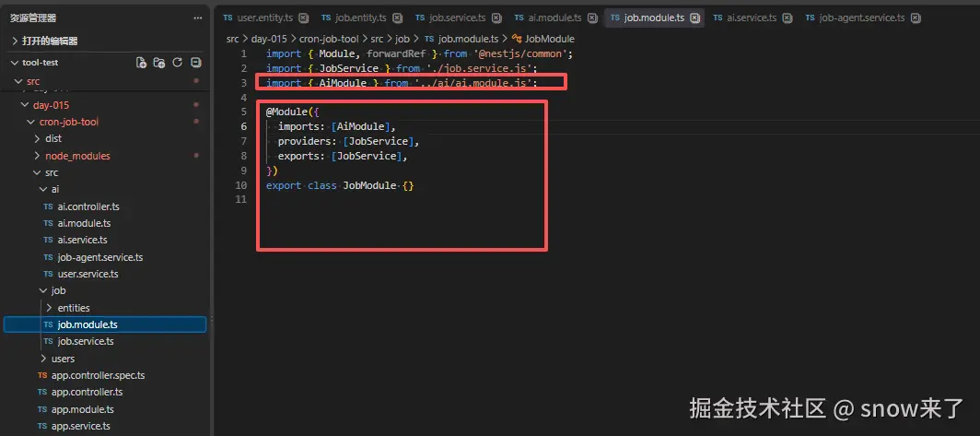Refresh the tool-test explorer

coord(178,63)
